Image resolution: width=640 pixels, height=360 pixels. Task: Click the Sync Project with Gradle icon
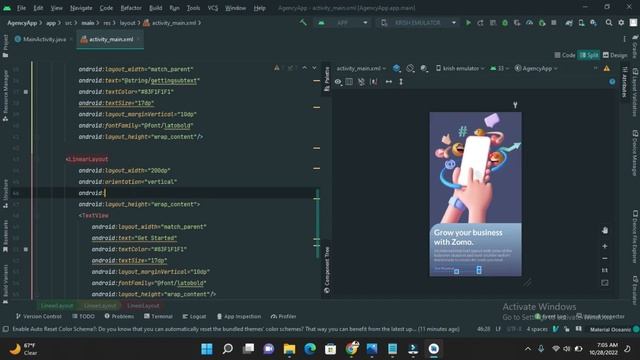click(x=569, y=23)
